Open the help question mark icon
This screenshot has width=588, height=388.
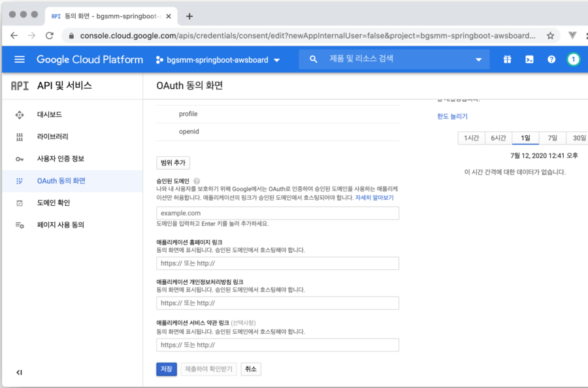coord(551,59)
